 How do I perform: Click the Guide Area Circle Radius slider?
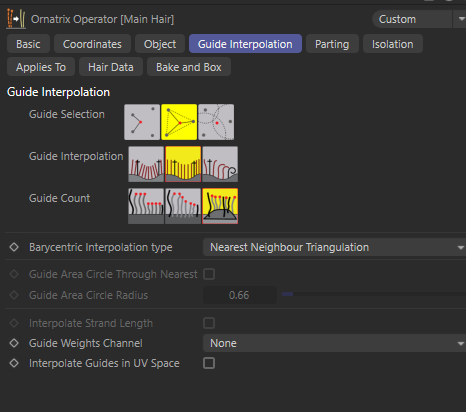(x=374, y=294)
